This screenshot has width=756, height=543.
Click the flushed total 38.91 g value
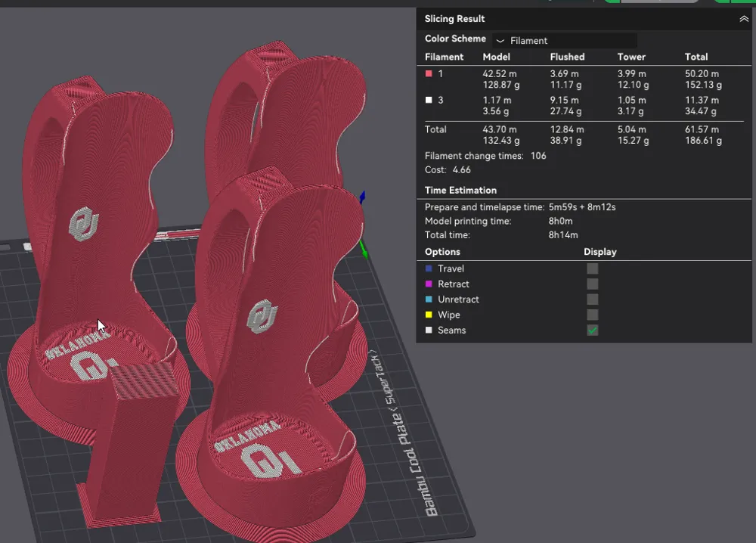[x=565, y=141]
